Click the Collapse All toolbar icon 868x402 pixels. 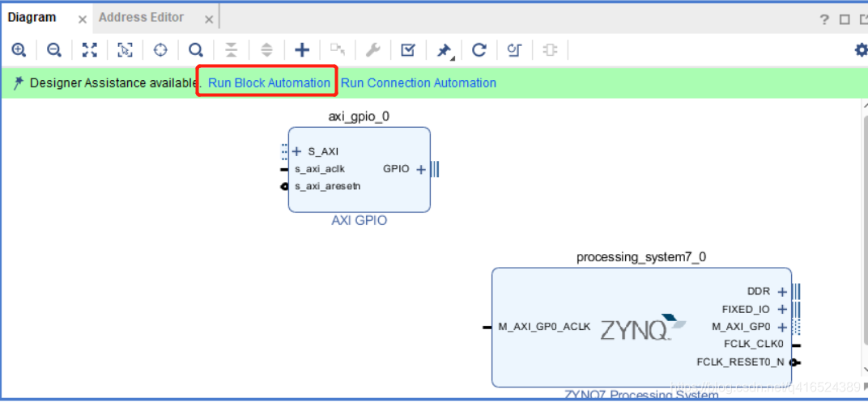click(231, 50)
